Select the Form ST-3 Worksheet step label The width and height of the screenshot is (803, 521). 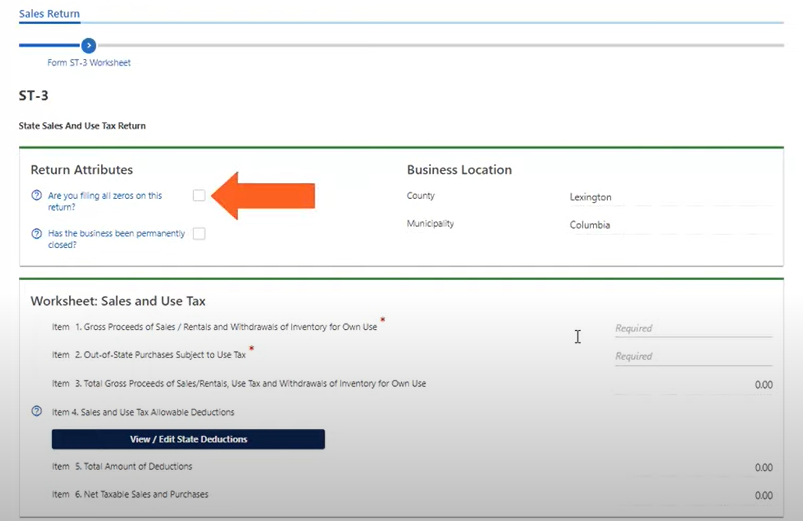(89, 62)
